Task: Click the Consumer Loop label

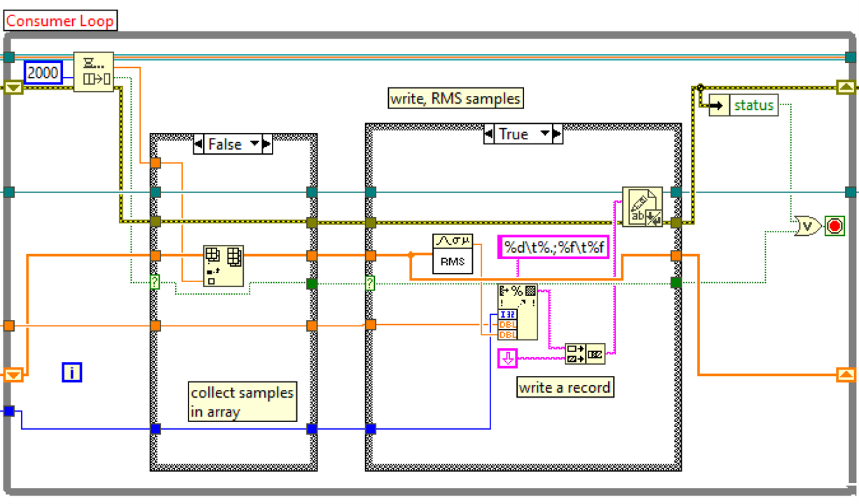Action: (60, 20)
